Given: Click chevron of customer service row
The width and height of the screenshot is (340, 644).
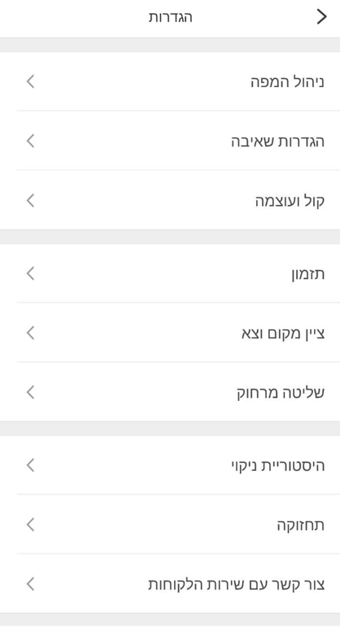Looking at the screenshot, I should (x=30, y=584).
